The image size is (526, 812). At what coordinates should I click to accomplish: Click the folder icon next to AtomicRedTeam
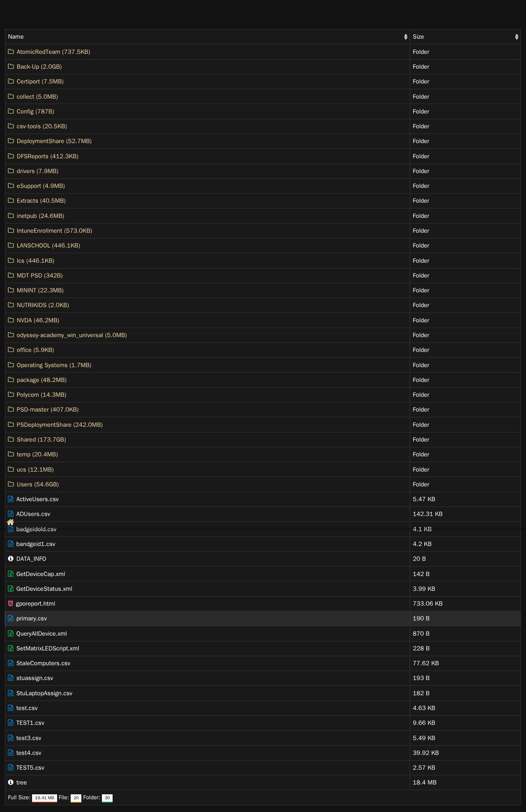pos(11,52)
